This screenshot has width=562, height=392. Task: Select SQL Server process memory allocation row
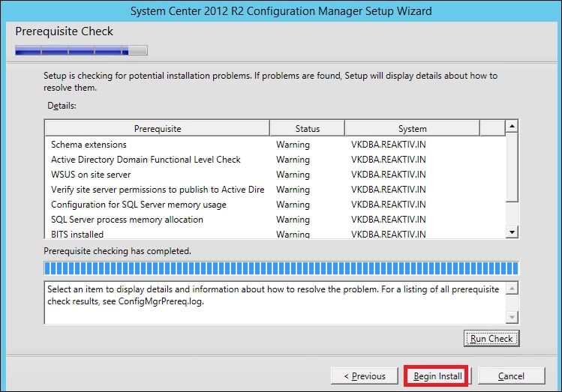point(275,220)
